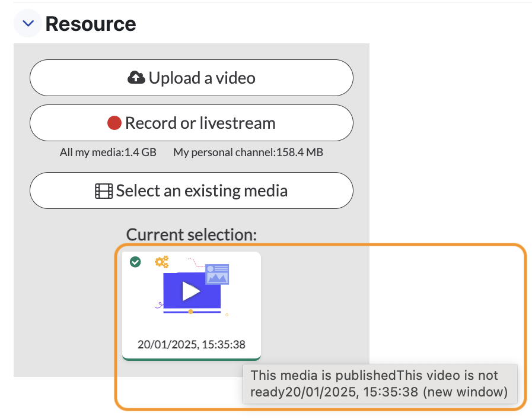Click the Resource heading

click(x=91, y=24)
